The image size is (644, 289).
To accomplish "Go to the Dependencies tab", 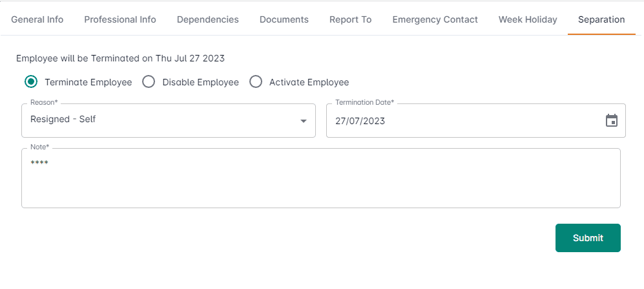I will 207,19.
